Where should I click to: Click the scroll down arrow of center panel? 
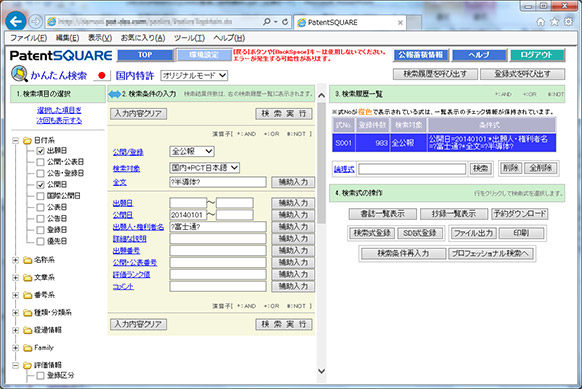pos(321,371)
